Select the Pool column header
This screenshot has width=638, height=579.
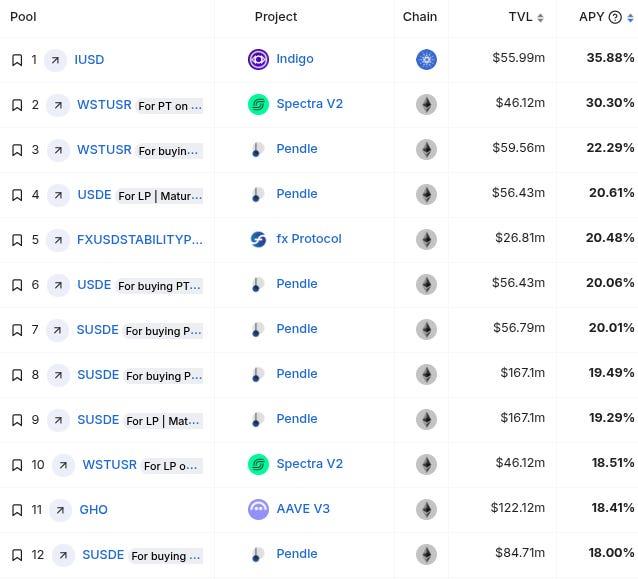[23, 17]
